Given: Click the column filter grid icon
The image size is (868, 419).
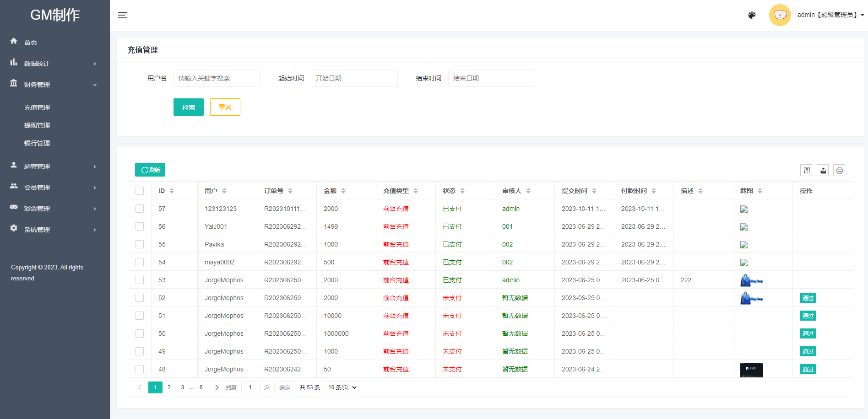Looking at the screenshot, I should tap(807, 171).
